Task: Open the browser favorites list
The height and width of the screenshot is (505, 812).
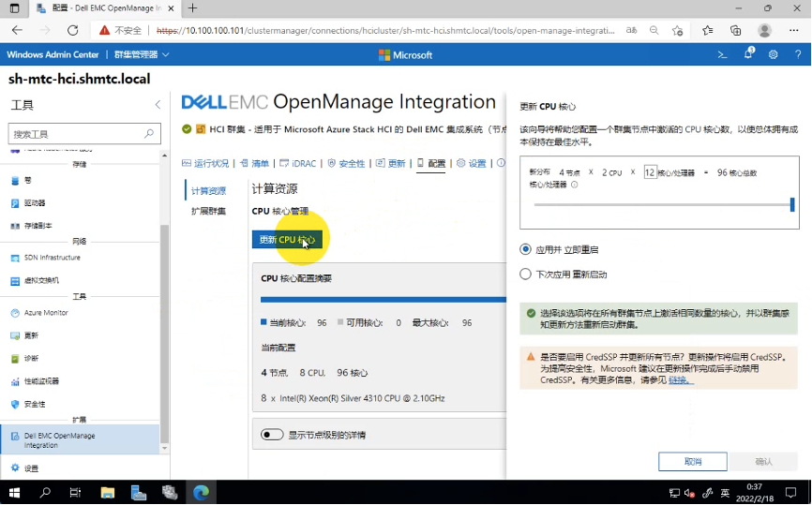Action: [707, 31]
